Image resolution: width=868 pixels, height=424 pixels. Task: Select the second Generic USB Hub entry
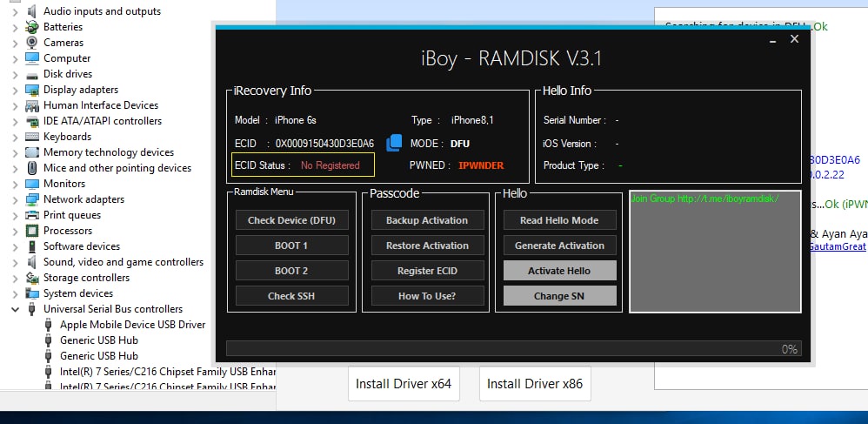point(98,356)
